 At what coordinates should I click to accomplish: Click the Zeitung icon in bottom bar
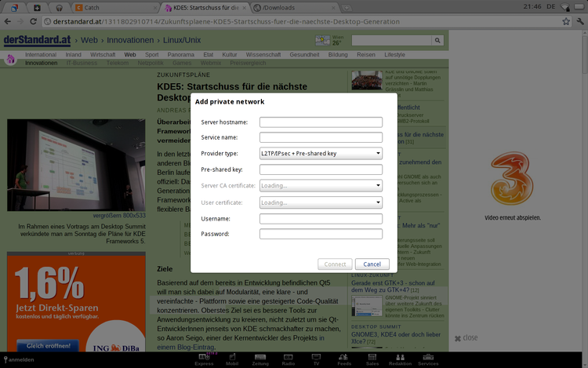(x=260, y=359)
